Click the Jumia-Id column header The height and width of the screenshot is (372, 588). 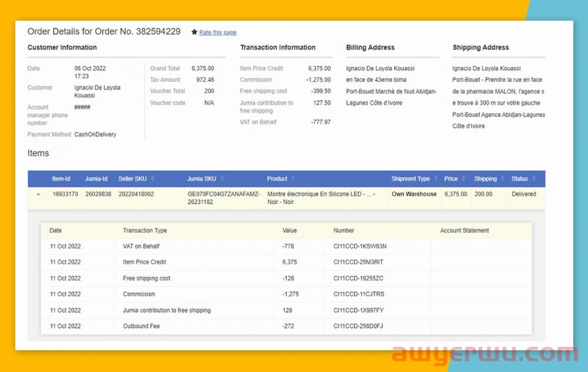pyautogui.click(x=96, y=179)
